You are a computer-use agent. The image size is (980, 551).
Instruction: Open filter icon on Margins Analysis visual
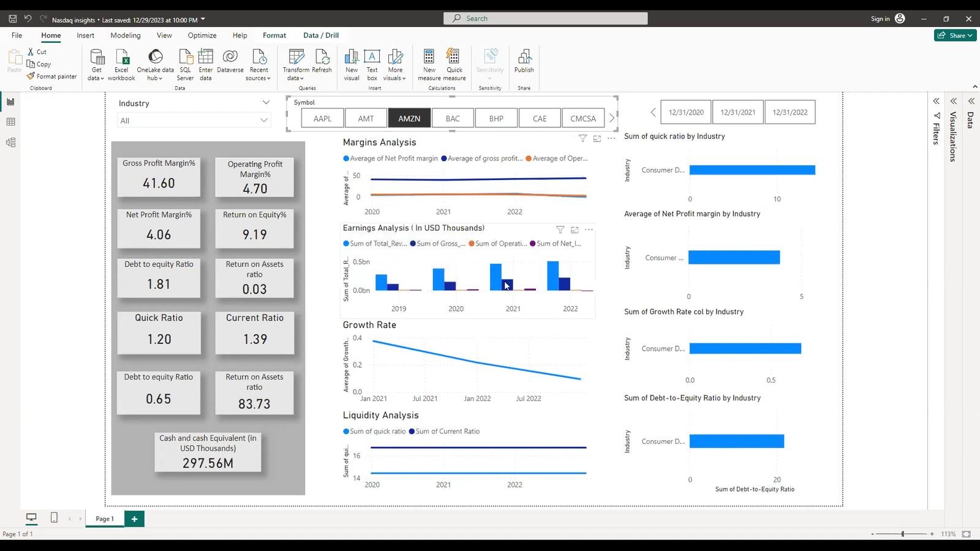coord(582,138)
